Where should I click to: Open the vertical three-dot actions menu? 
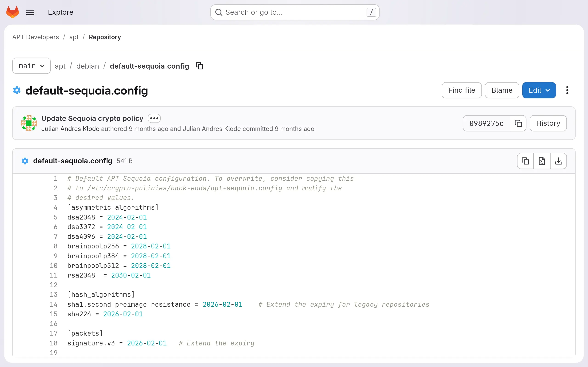point(567,90)
